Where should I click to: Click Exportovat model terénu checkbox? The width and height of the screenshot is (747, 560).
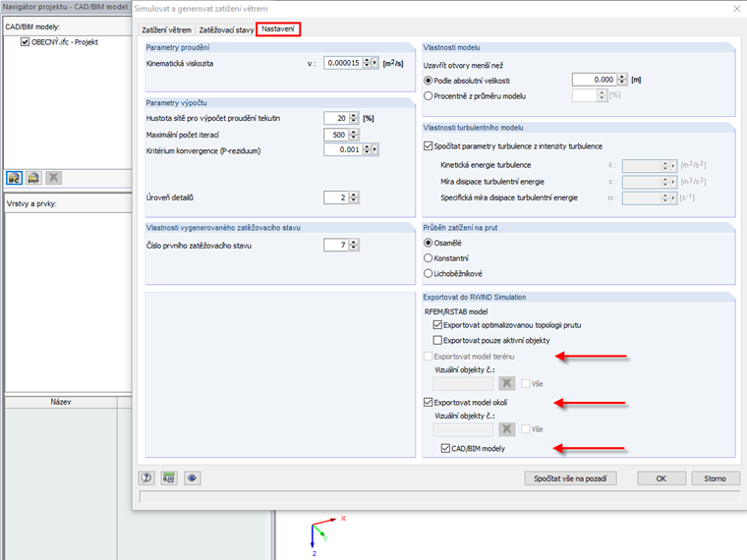(x=428, y=357)
